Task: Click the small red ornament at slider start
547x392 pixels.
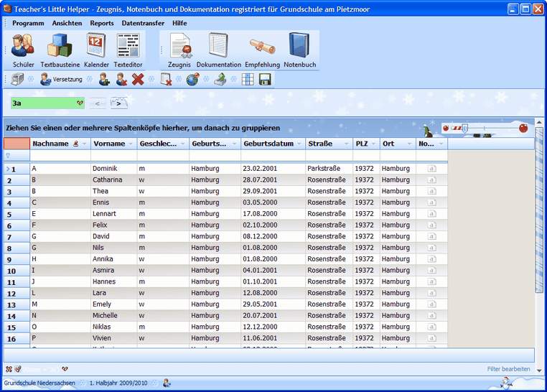Action: tap(446, 128)
